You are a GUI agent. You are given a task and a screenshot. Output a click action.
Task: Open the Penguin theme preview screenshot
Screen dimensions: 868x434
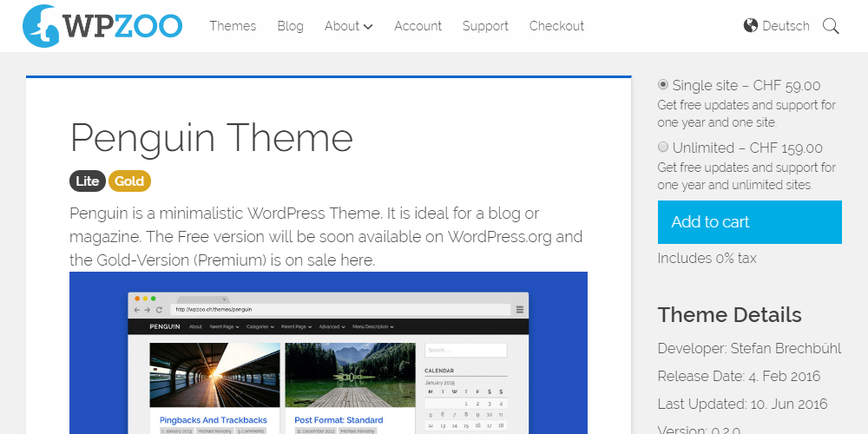point(328,352)
